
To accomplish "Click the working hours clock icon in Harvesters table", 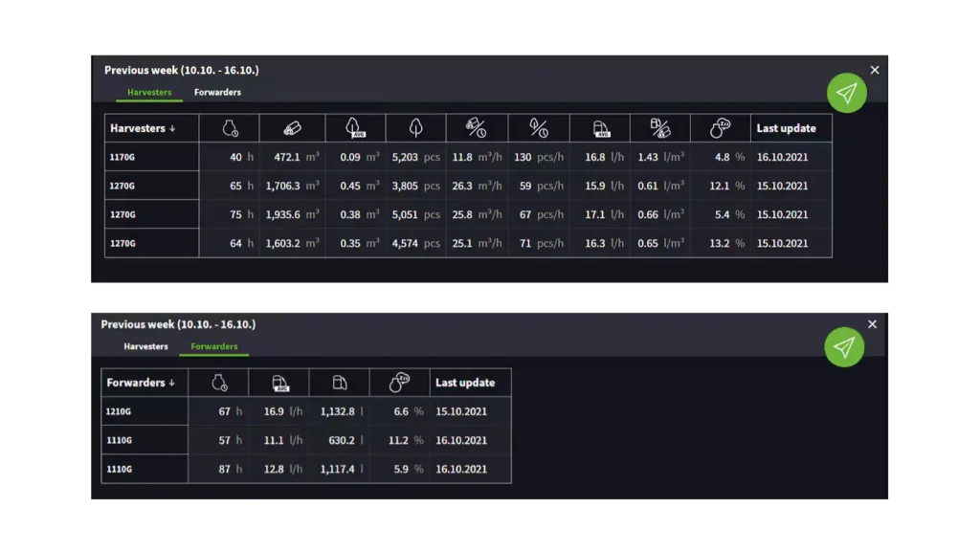I will coord(230,128).
